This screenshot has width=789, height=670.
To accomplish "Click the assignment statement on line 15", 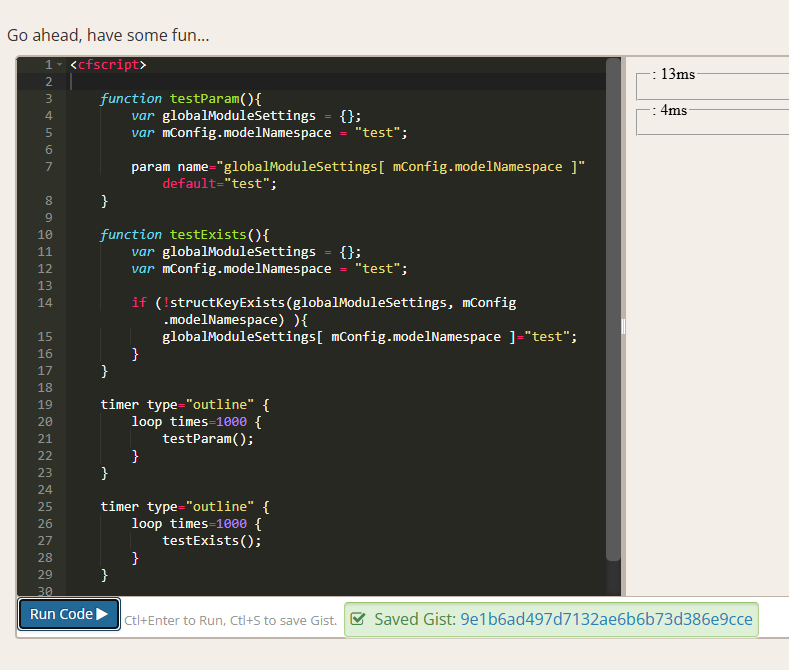I will pyautogui.click(x=370, y=337).
